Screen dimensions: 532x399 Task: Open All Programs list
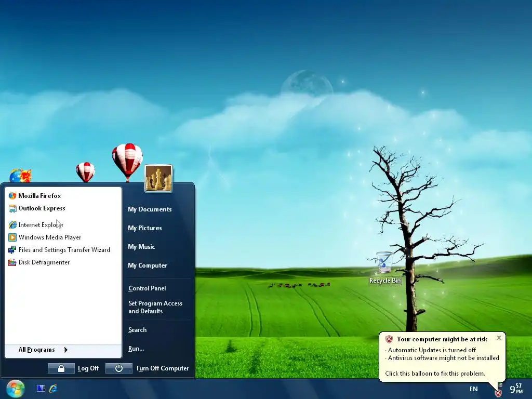point(37,350)
